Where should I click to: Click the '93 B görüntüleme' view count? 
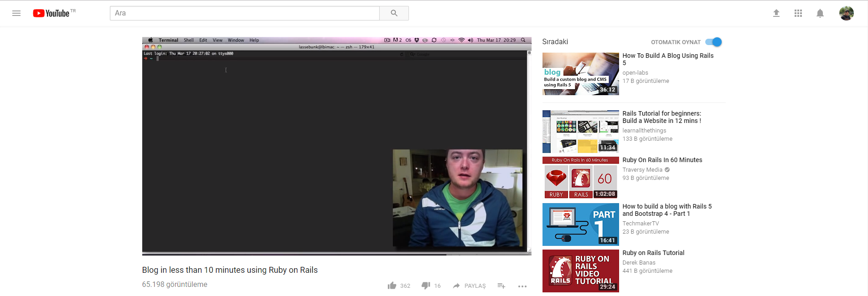tap(646, 178)
